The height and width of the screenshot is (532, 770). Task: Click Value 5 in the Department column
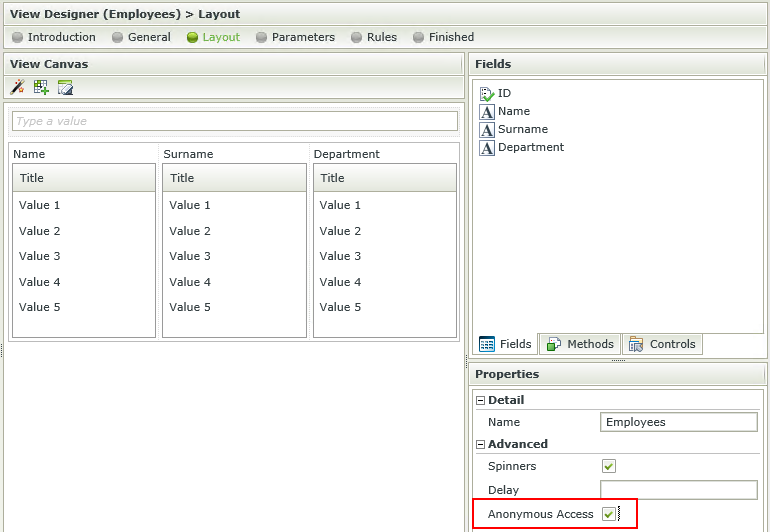click(340, 307)
